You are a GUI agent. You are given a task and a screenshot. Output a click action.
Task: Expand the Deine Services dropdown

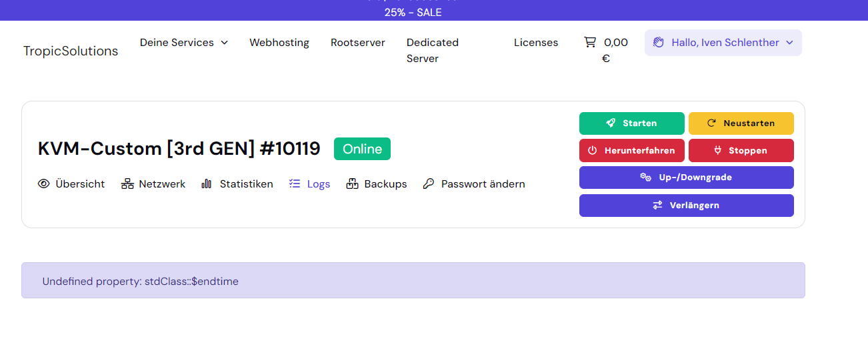pyautogui.click(x=177, y=43)
